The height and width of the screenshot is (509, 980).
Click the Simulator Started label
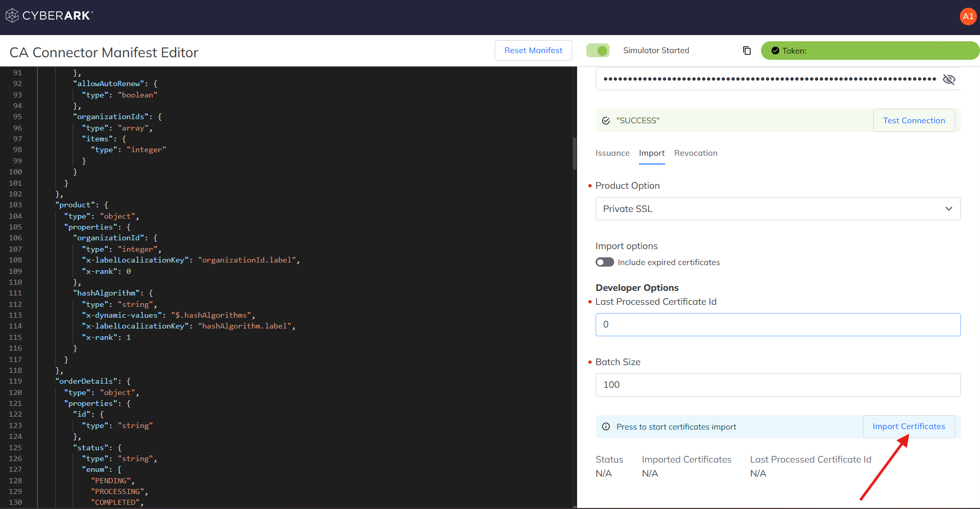coord(656,51)
